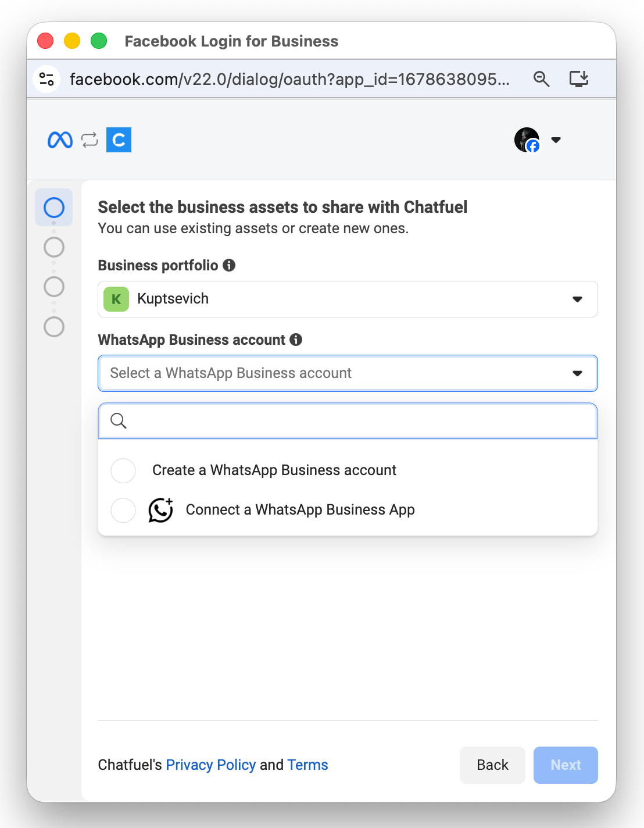The image size is (644, 828).
Task: Click the third step circle in sidebar
Action: click(54, 287)
